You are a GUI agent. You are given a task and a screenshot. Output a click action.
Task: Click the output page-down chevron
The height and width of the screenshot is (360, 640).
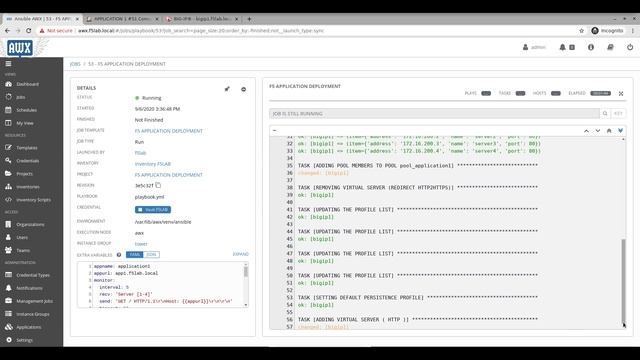point(598,131)
